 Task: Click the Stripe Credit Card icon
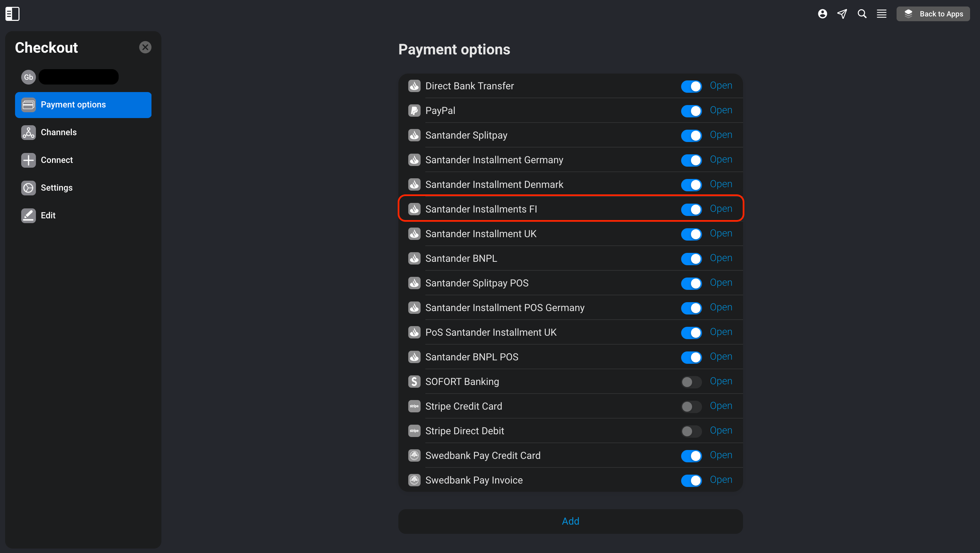(414, 406)
